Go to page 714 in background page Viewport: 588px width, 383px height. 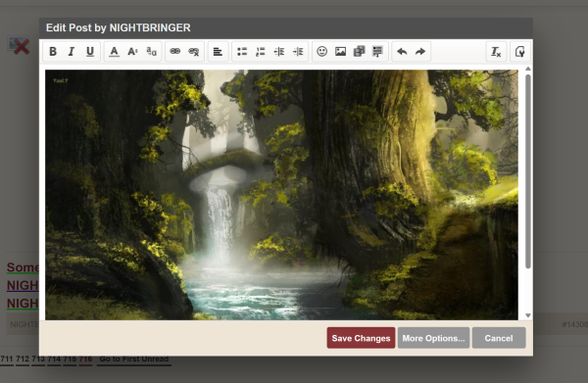(x=54, y=359)
